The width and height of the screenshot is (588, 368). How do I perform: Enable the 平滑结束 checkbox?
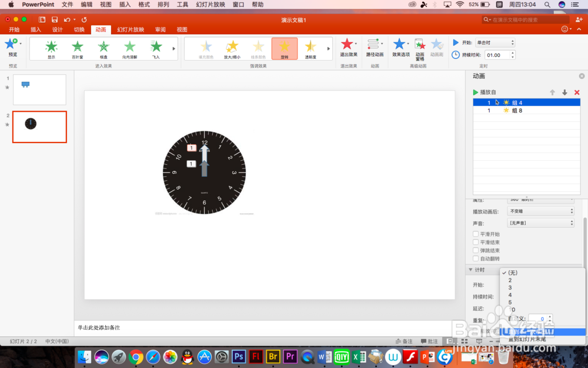pyautogui.click(x=476, y=242)
